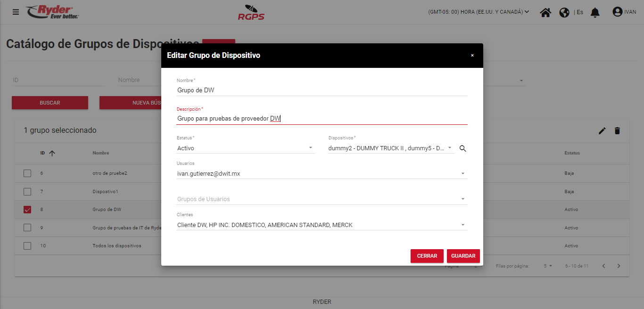Click the search magnifier beside Dispositivos
The image size is (644, 309).
coord(462,148)
